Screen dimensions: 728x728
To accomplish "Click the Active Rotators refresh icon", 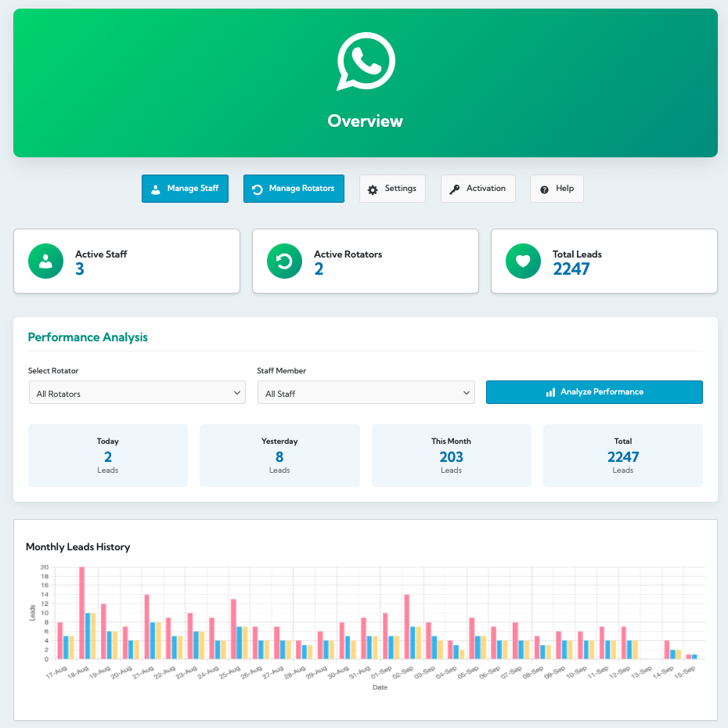I will click(284, 261).
